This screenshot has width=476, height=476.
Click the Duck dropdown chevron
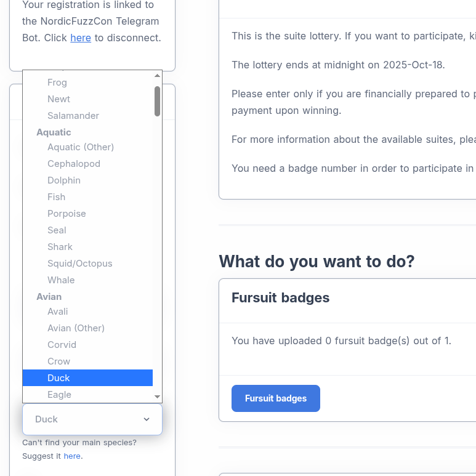pyautogui.click(x=147, y=419)
